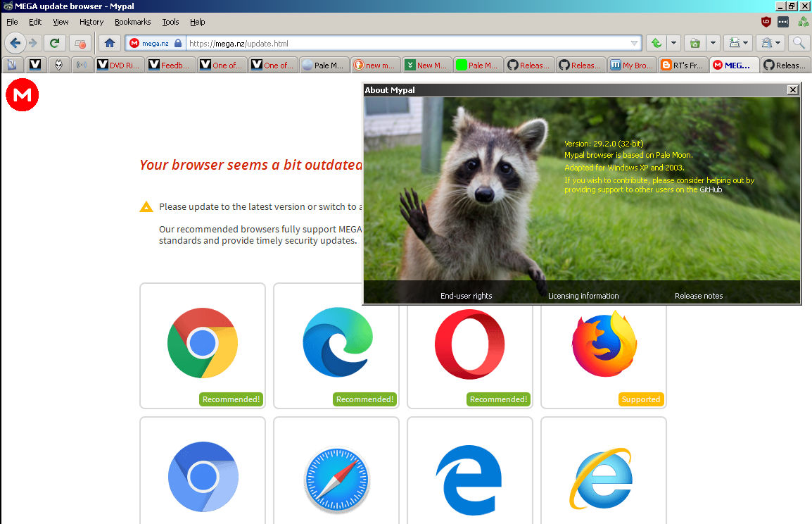Open the uBlock Origin shield icon
The width and height of the screenshot is (812, 524).
point(766,22)
